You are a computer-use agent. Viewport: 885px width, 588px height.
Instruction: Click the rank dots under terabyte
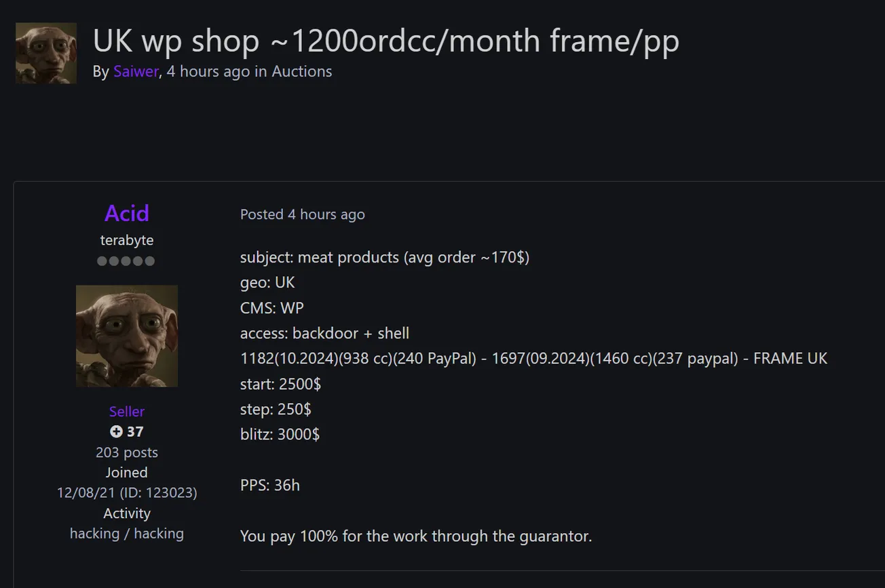point(126,261)
